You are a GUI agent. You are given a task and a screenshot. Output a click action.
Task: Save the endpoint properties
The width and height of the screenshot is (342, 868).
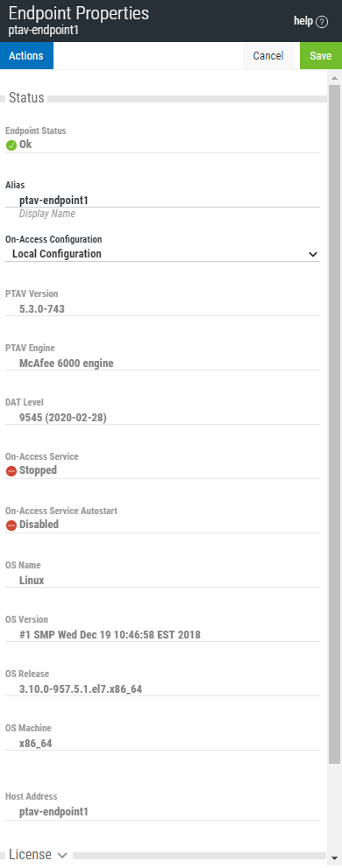321,56
